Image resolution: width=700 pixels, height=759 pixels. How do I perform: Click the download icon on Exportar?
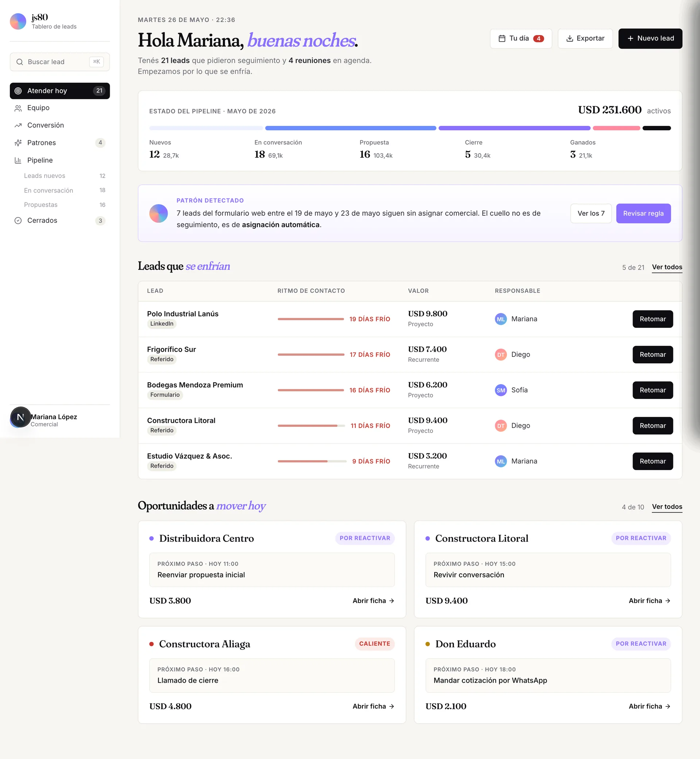click(x=569, y=39)
